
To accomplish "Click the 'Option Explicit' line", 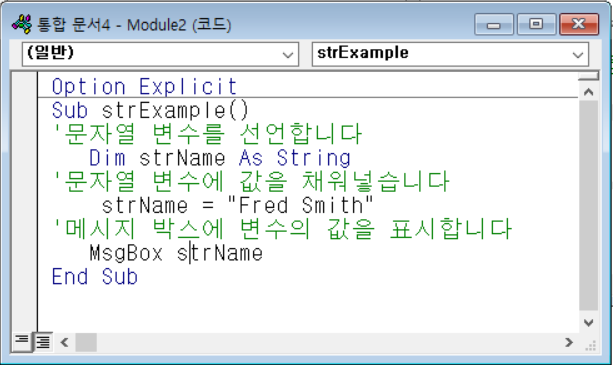I will 144,87.
